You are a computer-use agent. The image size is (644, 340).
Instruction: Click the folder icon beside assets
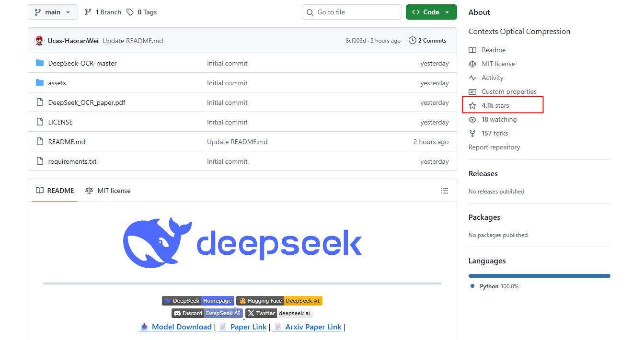tap(40, 83)
